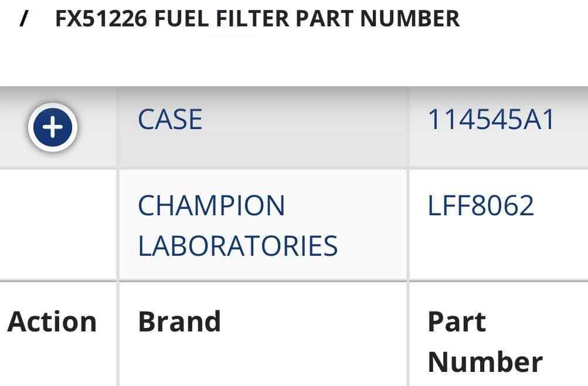This screenshot has width=588, height=386.
Task: Click the word CHAMPION in the brand cell
Action: click(x=211, y=205)
